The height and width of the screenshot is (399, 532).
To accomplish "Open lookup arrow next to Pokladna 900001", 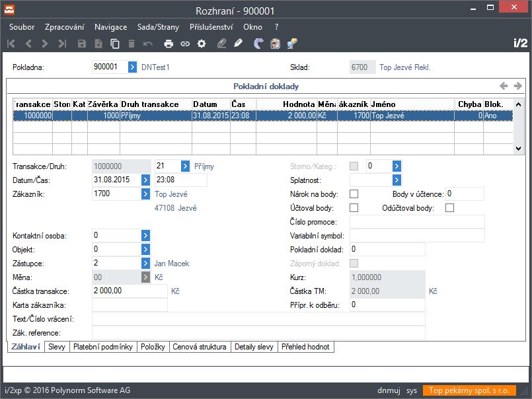I will [132, 67].
